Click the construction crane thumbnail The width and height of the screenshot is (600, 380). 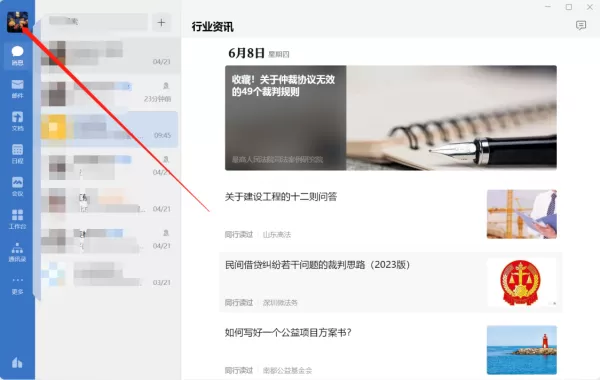click(522, 214)
